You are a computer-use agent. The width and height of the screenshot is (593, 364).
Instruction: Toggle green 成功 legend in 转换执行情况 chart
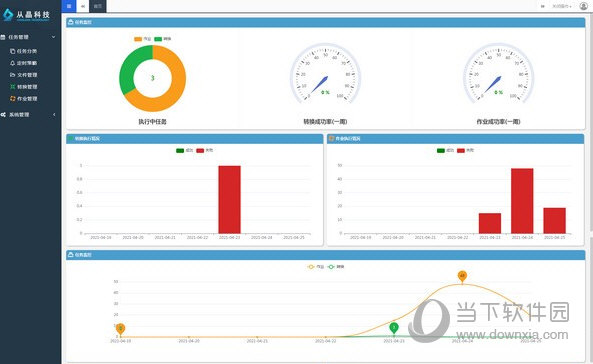tap(185, 151)
